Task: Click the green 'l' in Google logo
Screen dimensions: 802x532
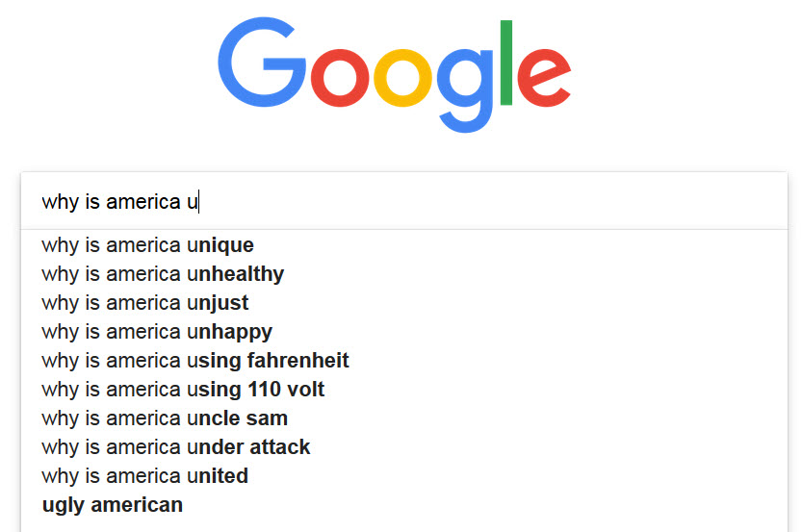Action: click(x=506, y=63)
